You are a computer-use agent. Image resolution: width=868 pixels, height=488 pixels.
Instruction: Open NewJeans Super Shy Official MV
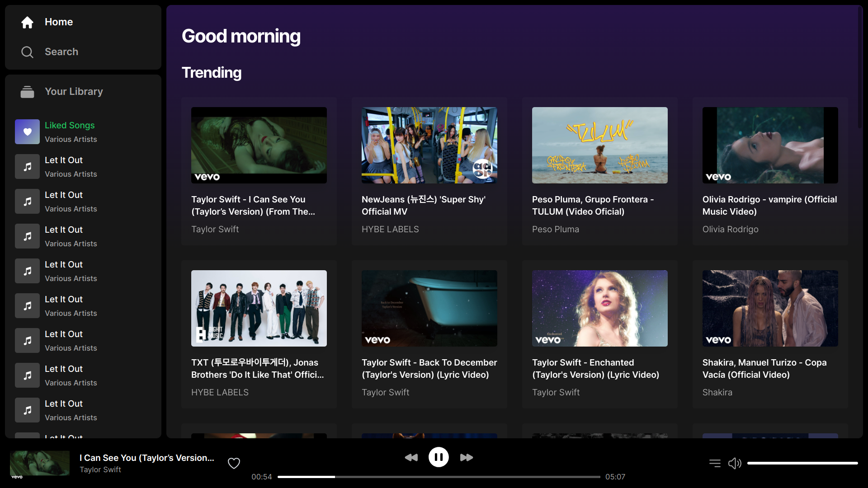coord(429,145)
